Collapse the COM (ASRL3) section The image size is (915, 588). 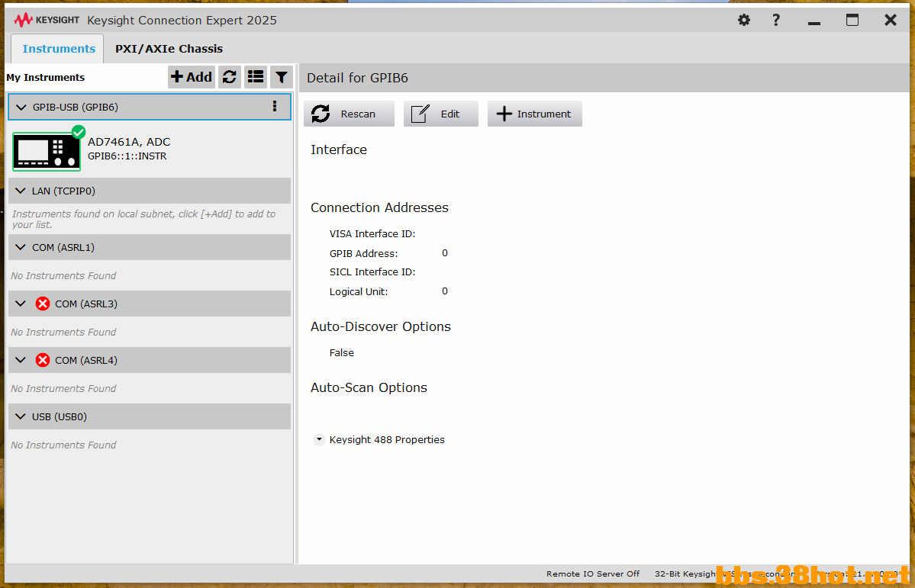21,304
